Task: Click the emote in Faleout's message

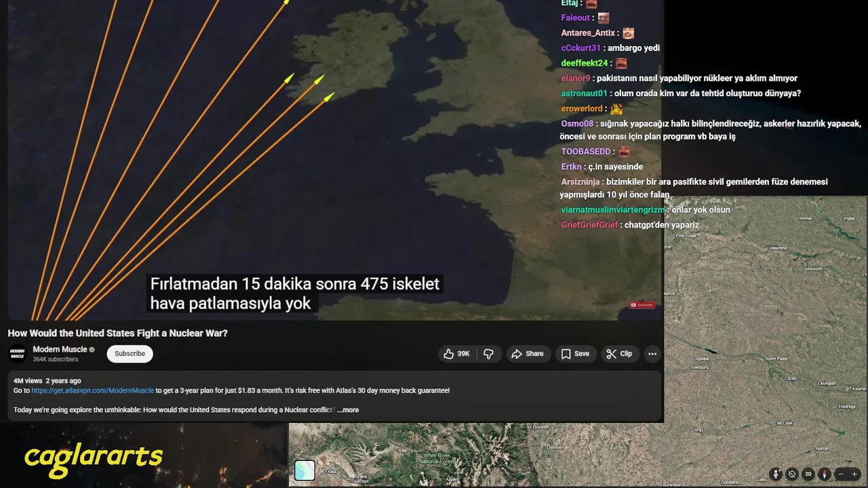Action: pyautogui.click(x=604, y=18)
